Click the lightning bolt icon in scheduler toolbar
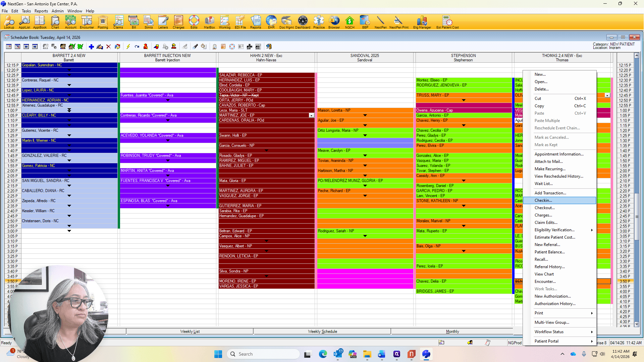644x362 pixels. point(128,47)
